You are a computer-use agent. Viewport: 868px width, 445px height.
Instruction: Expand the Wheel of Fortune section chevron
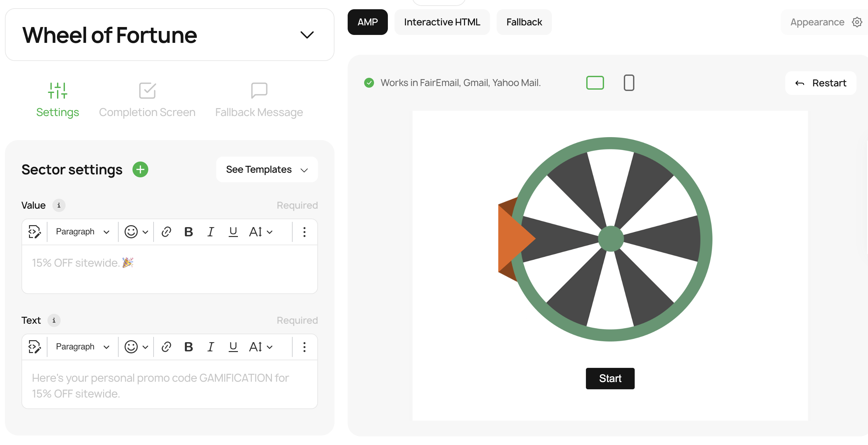point(306,35)
